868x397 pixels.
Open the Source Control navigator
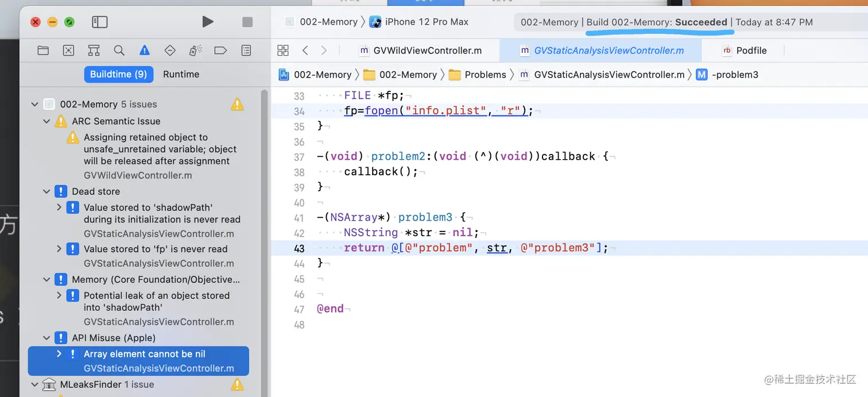[68, 51]
